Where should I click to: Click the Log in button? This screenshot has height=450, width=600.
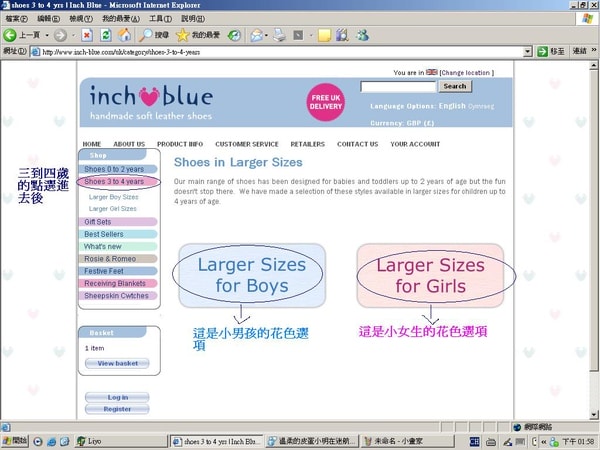pos(117,397)
